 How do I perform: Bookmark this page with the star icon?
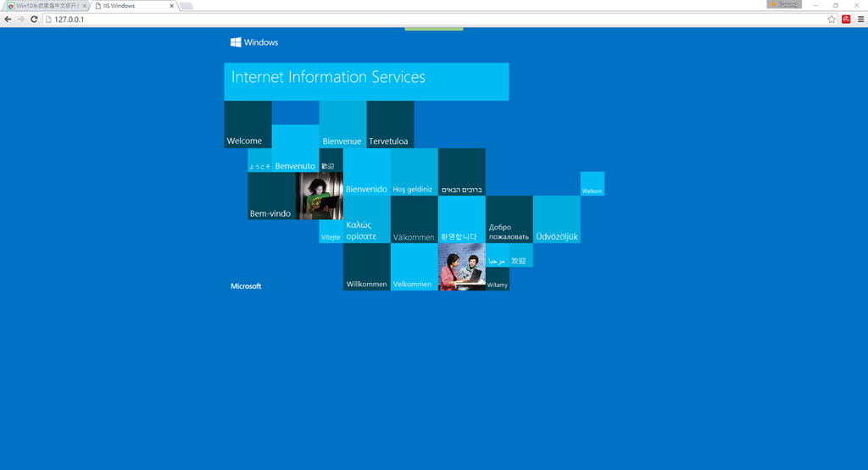pyautogui.click(x=832, y=19)
